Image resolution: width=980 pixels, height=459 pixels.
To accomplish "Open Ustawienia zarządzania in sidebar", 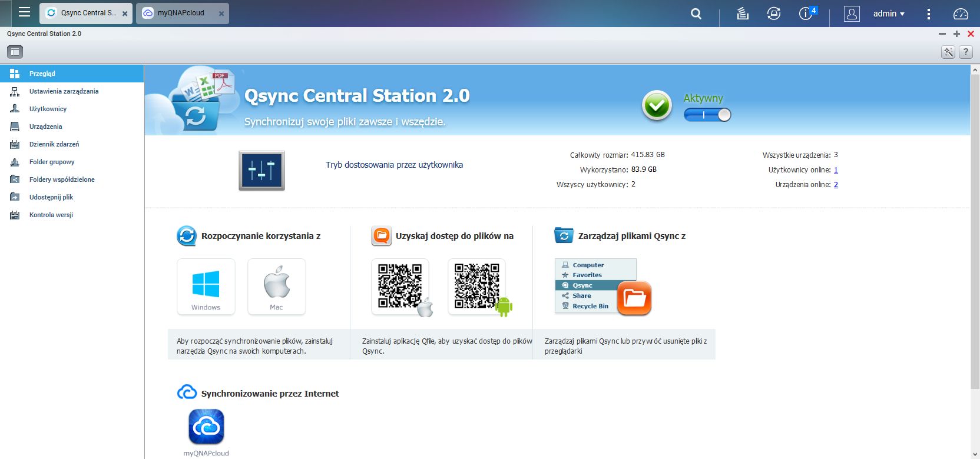I will pyautogui.click(x=72, y=91).
